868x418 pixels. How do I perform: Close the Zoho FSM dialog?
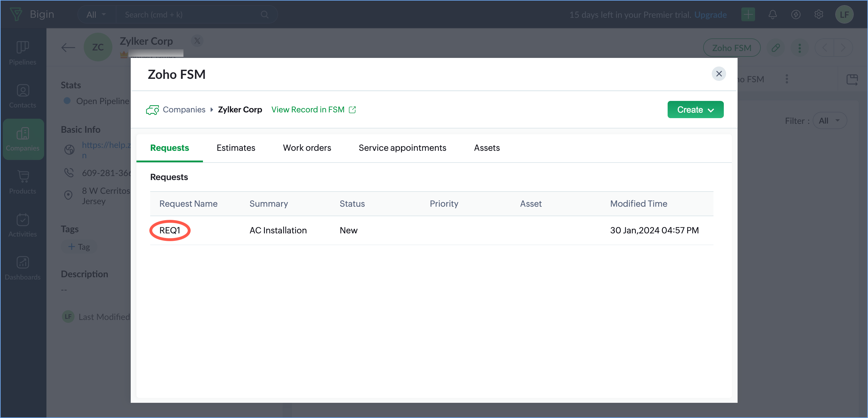pos(719,73)
